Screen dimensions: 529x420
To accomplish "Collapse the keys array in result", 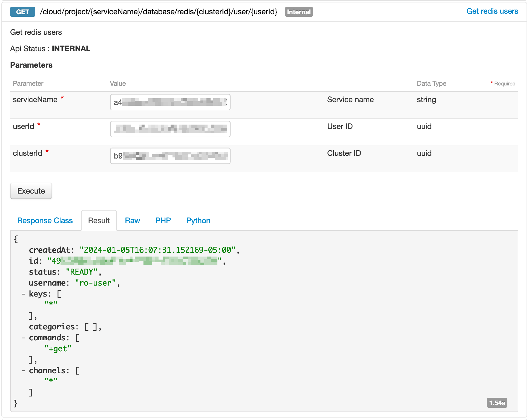I will coord(24,294).
